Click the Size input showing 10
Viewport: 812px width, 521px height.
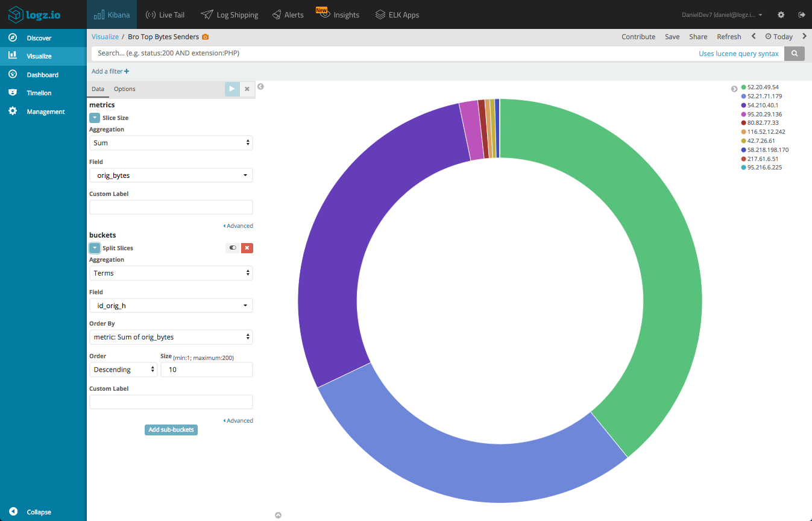point(207,370)
